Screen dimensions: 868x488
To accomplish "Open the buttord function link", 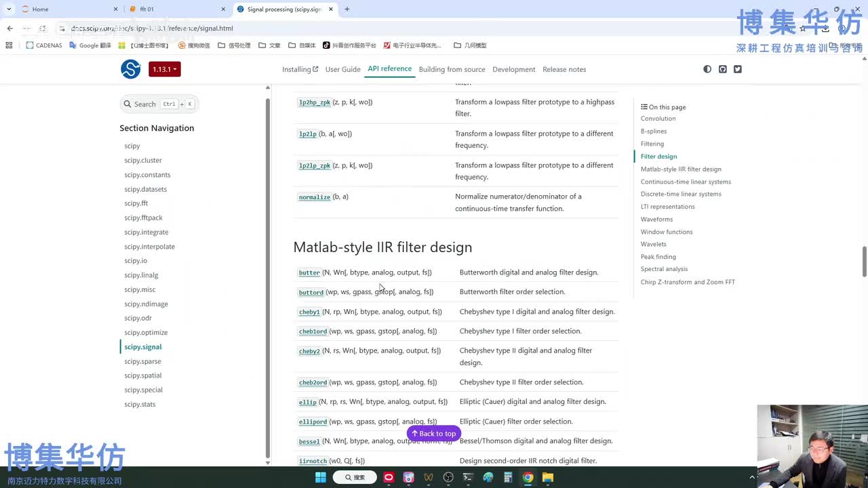I will [311, 292].
